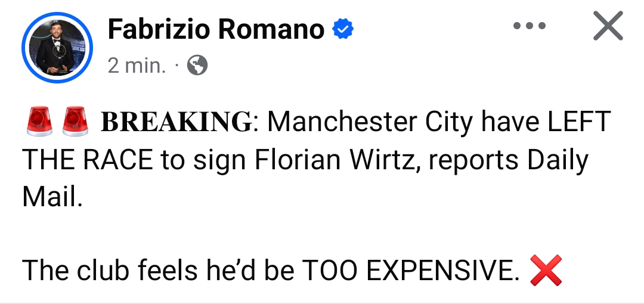Open the '2 min.' timestamp link
The image size is (644, 304).
(x=137, y=66)
